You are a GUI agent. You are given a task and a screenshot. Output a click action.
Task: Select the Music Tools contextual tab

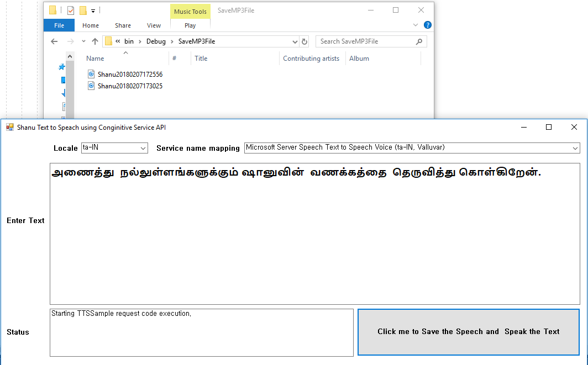tap(190, 11)
